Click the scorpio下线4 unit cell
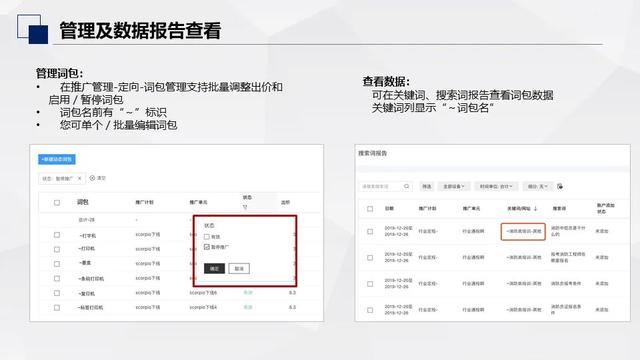The width and height of the screenshot is (640, 360). pyautogui.click(x=203, y=307)
